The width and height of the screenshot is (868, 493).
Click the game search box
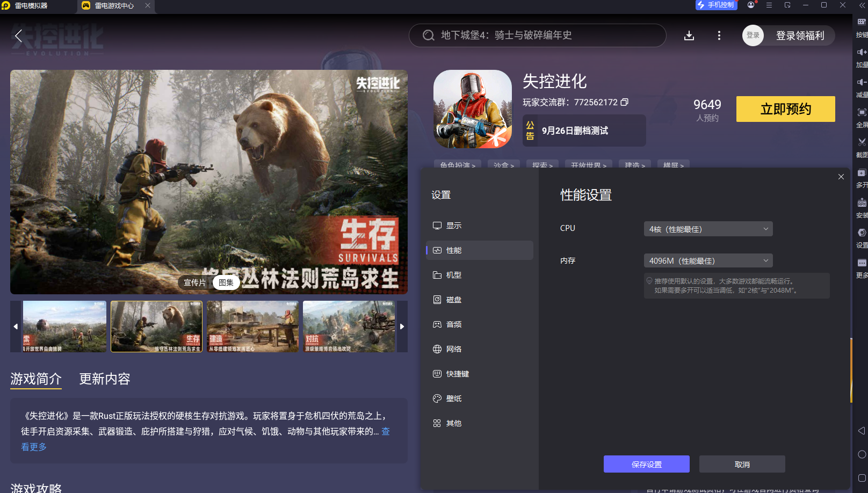(x=538, y=35)
